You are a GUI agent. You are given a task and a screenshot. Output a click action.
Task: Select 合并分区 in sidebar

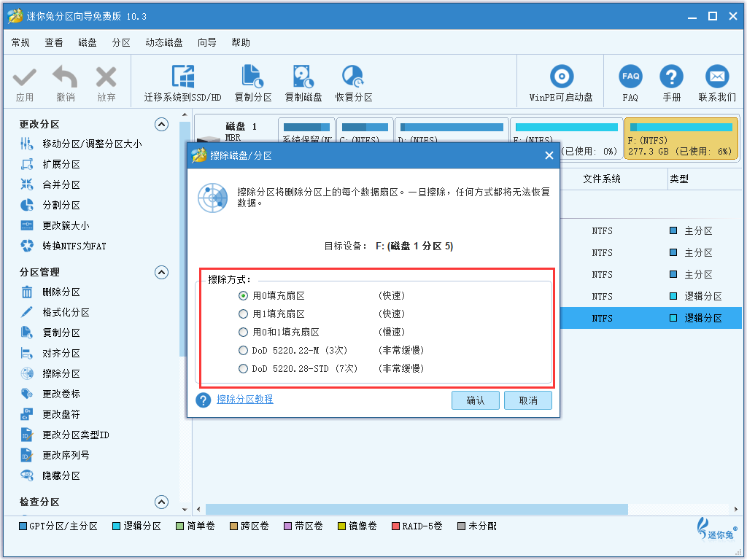pos(50,184)
